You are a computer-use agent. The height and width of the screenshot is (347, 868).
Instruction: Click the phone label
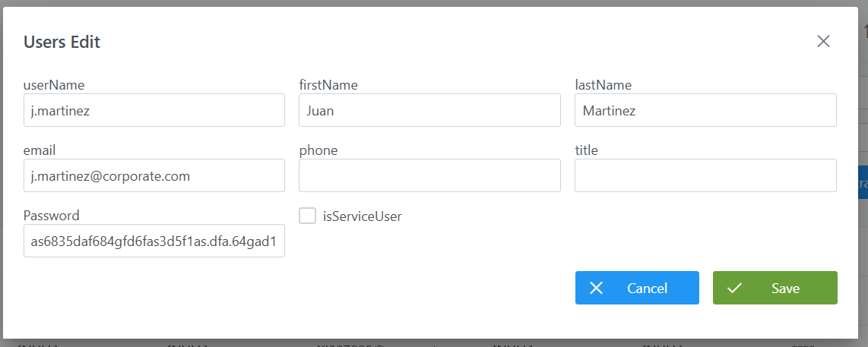pyautogui.click(x=318, y=150)
